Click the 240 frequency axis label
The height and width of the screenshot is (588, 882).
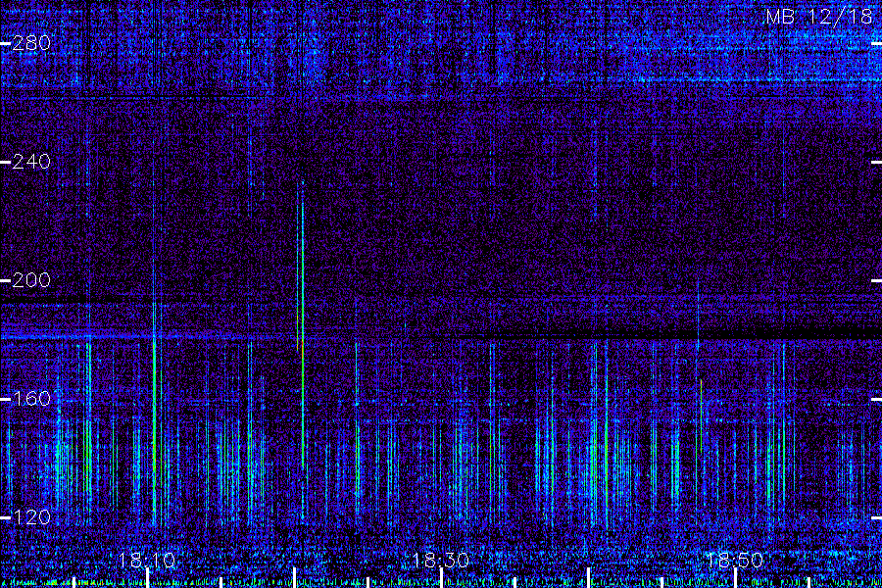pyautogui.click(x=31, y=162)
